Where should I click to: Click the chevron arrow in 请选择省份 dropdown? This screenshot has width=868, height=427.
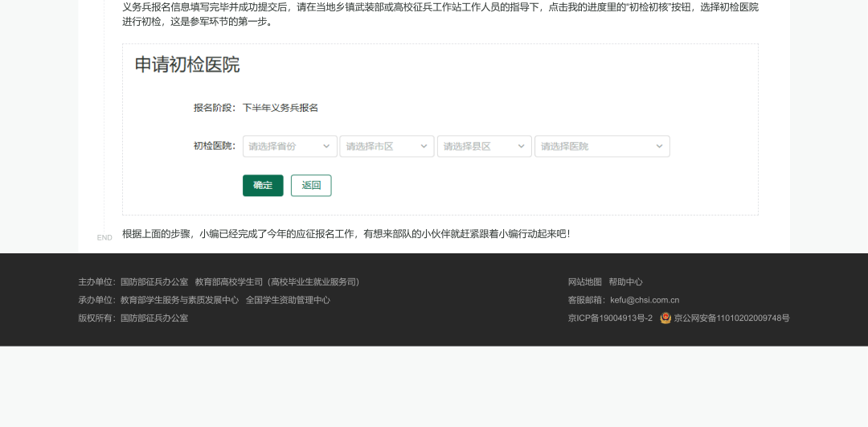pos(326,146)
